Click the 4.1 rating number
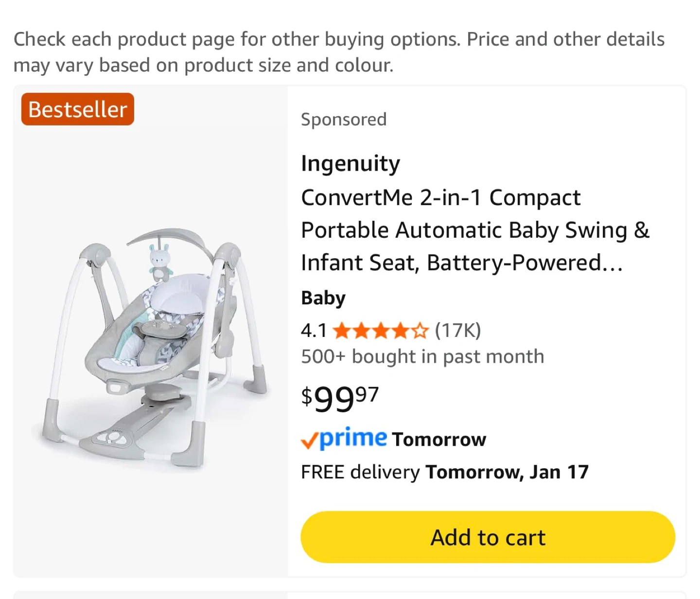This screenshot has width=700, height=599. click(314, 331)
